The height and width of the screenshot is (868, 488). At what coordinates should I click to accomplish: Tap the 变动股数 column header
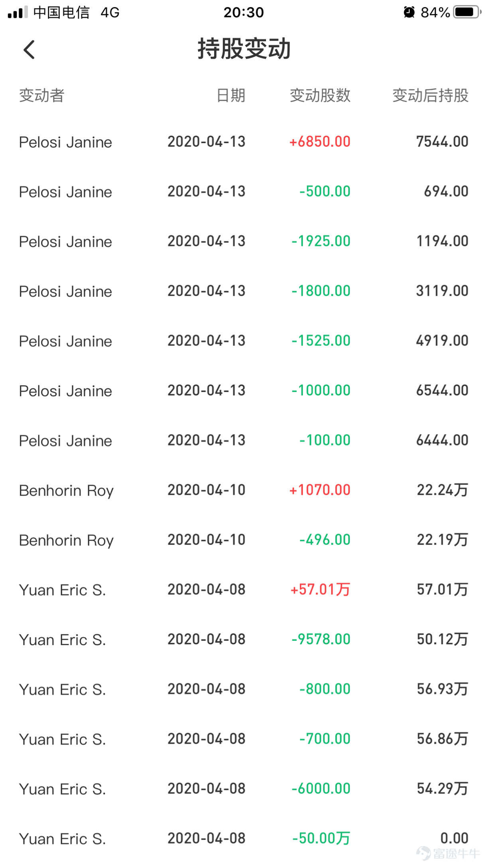tap(320, 96)
